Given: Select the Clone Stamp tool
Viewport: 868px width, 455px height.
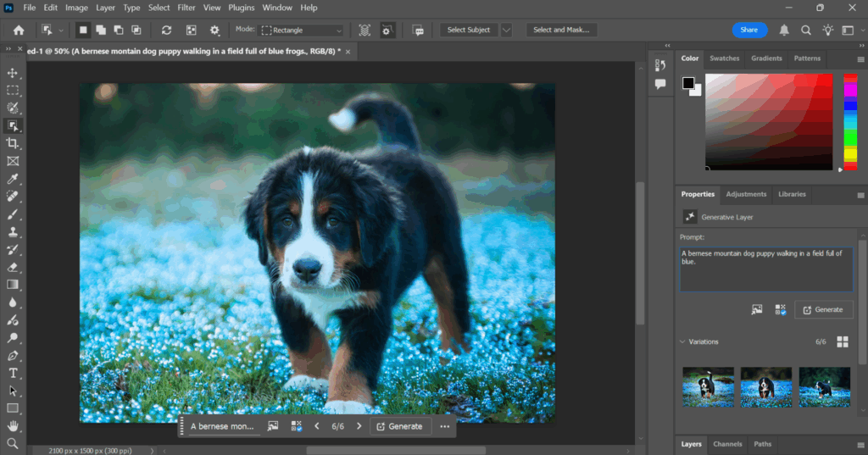Looking at the screenshot, I should point(13,232).
